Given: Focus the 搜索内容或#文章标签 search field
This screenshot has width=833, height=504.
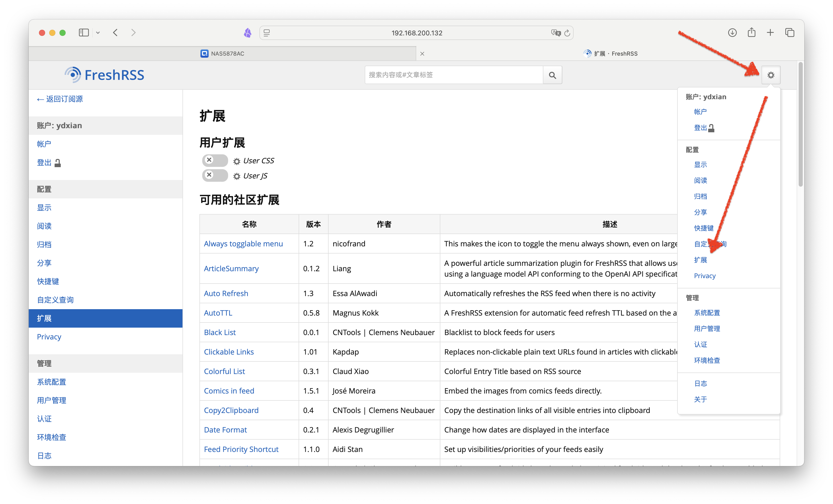Looking at the screenshot, I should coord(454,75).
